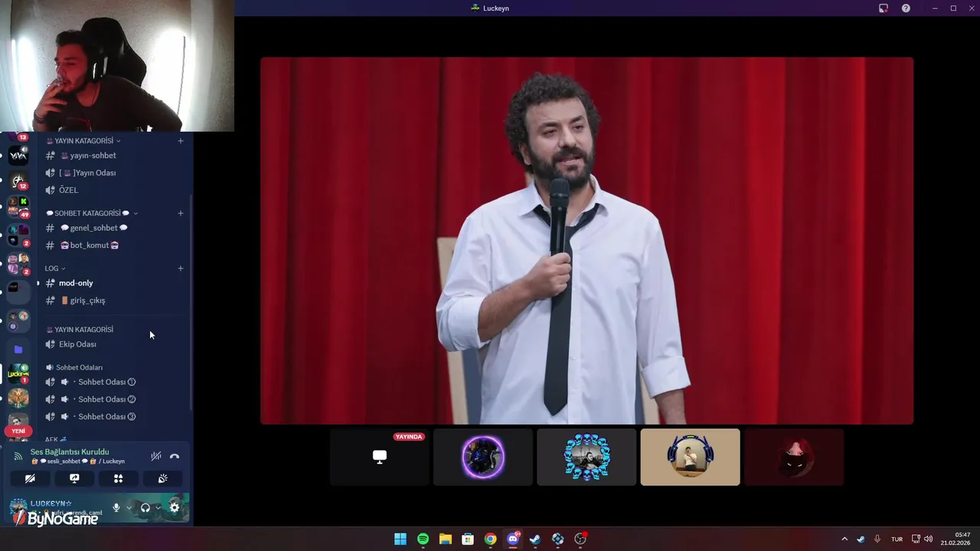Open volume control in system tray
The width and height of the screenshot is (980, 551).
[928, 539]
